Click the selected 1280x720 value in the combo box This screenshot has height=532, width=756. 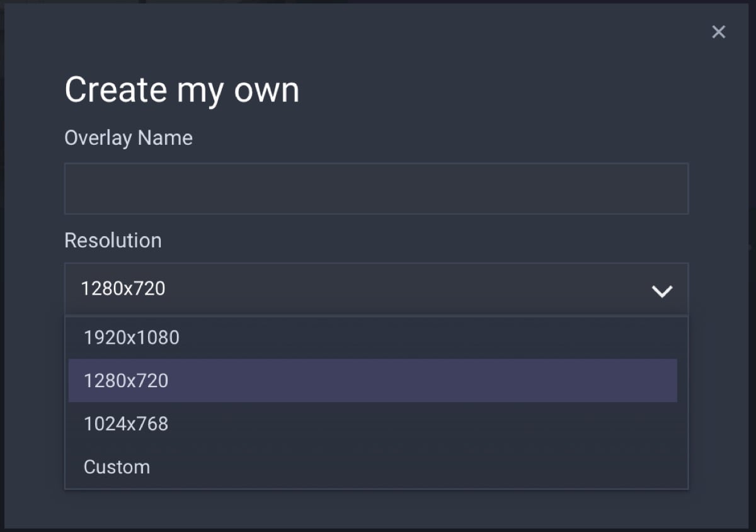(x=123, y=289)
